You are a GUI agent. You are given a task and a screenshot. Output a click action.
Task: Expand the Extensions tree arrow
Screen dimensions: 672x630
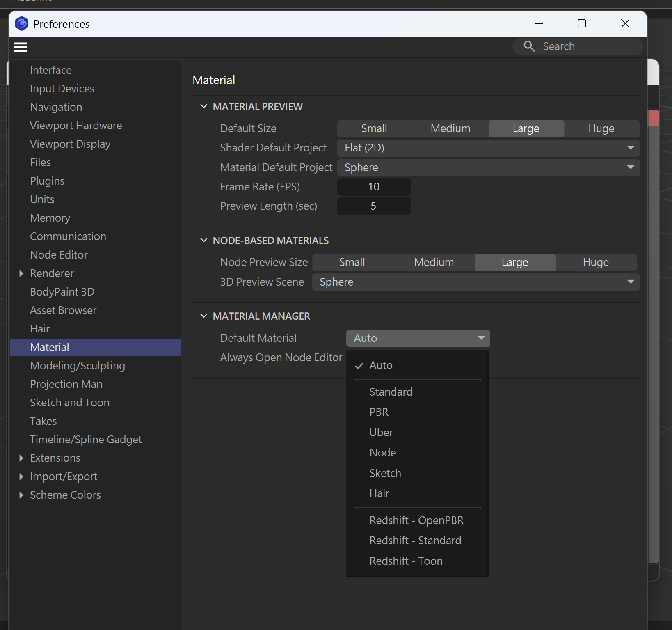pos(21,458)
